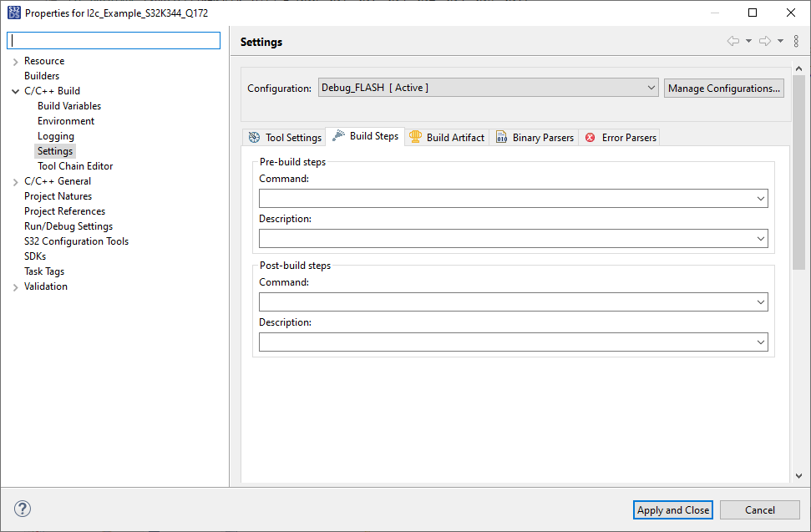Select Tool Chain Editor in the sidebar
The height and width of the screenshot is (532, 811).
74,165
